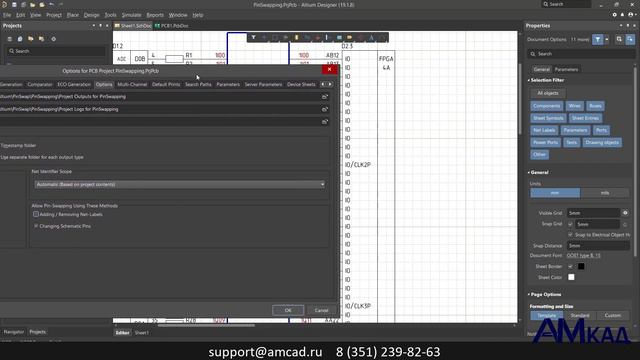Click the cyan icon on the schematic active bar
This screenshot has width=640, height=360.
click(x=339, y=38)
